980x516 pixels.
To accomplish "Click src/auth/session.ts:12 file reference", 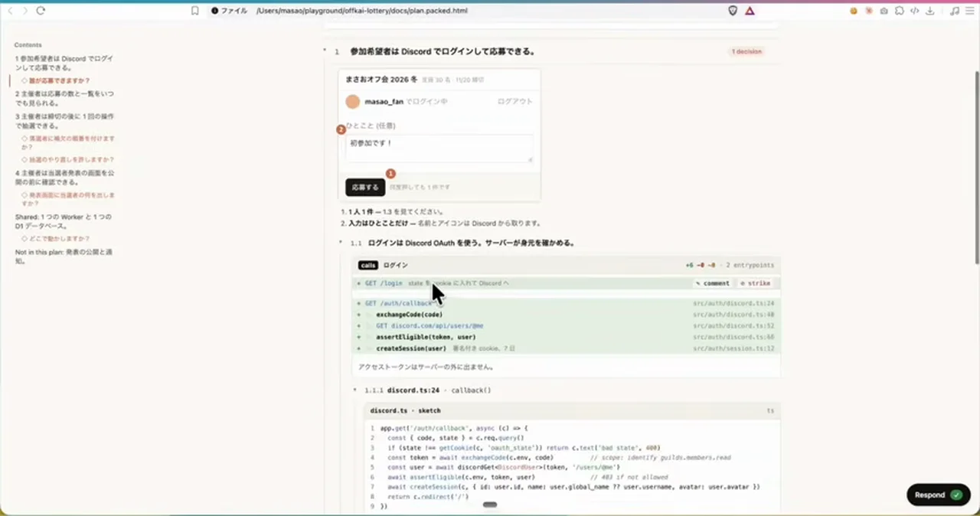I will point(733,348).
